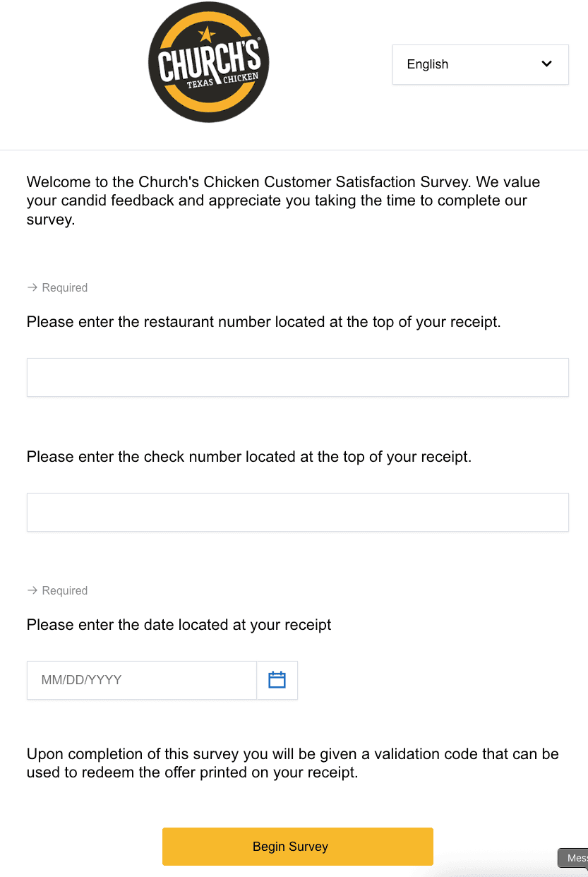Click the restaurant number question label
588x877 pixels.
(x=263, y=322)
